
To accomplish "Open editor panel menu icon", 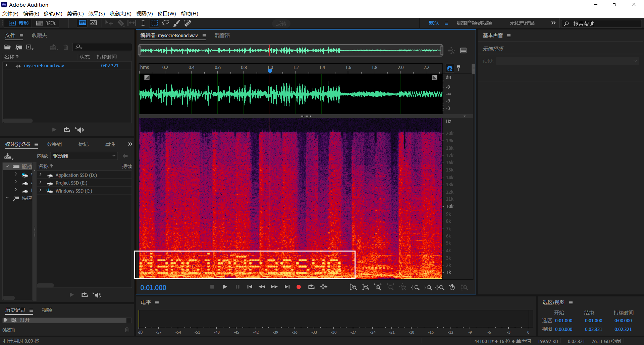I will (x=204, y=36).
